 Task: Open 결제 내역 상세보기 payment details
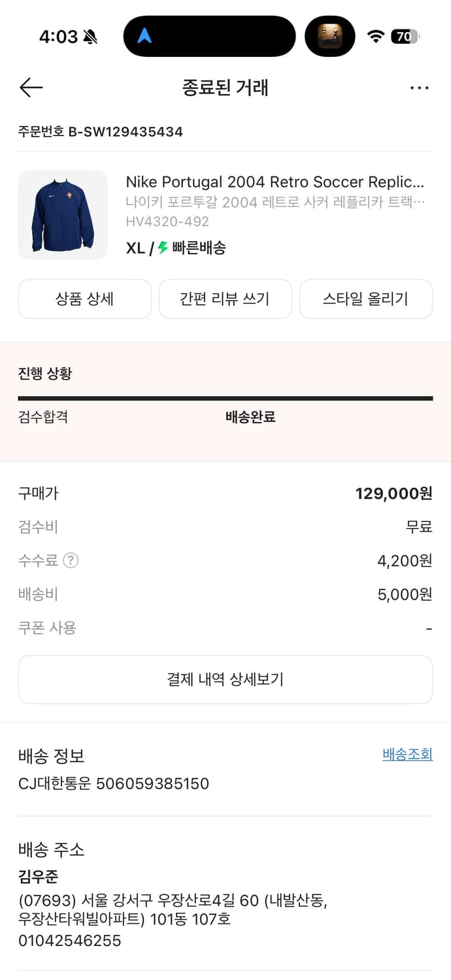225,679
